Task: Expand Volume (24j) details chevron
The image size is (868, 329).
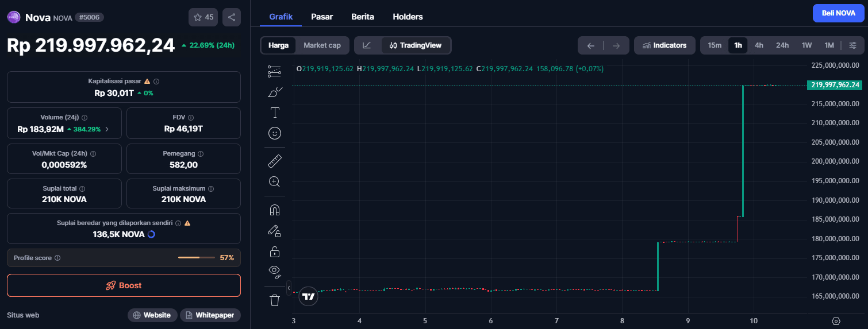Action: pos(107,129)
